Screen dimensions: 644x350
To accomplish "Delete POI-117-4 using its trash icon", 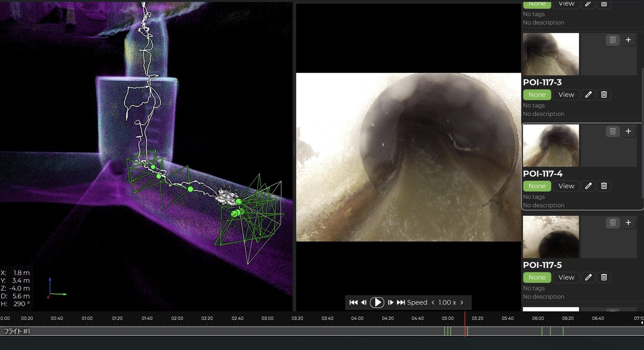I will tap(604, 186).
